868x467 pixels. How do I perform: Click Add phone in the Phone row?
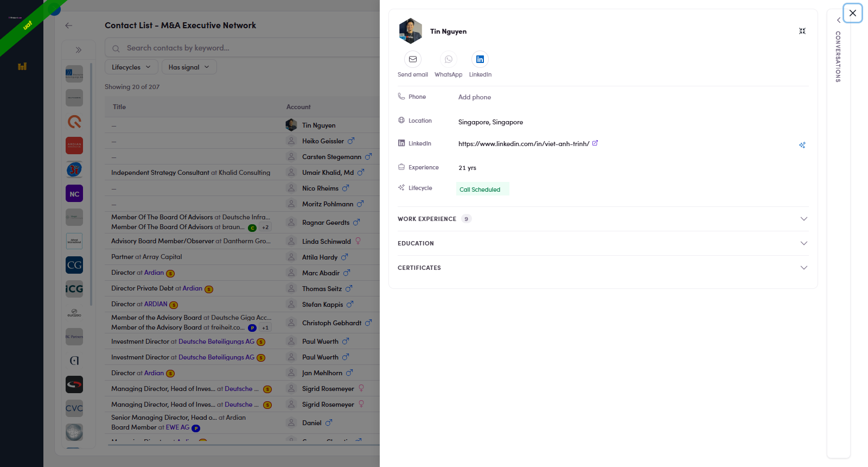tap(475, 97)
